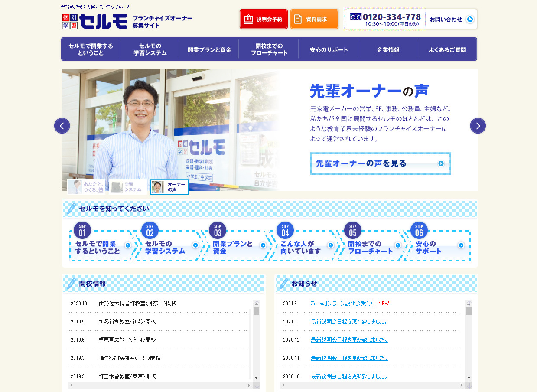Click the arrow icon on セルモの学習システム step
This screenshot has height=392, width=537.
tap(195, 245)
